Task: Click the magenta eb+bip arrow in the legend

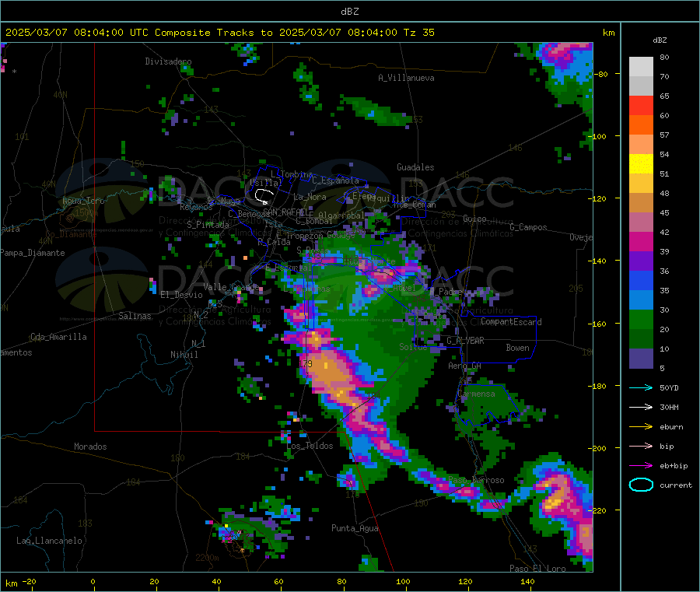Action: [x=641, y=466]
